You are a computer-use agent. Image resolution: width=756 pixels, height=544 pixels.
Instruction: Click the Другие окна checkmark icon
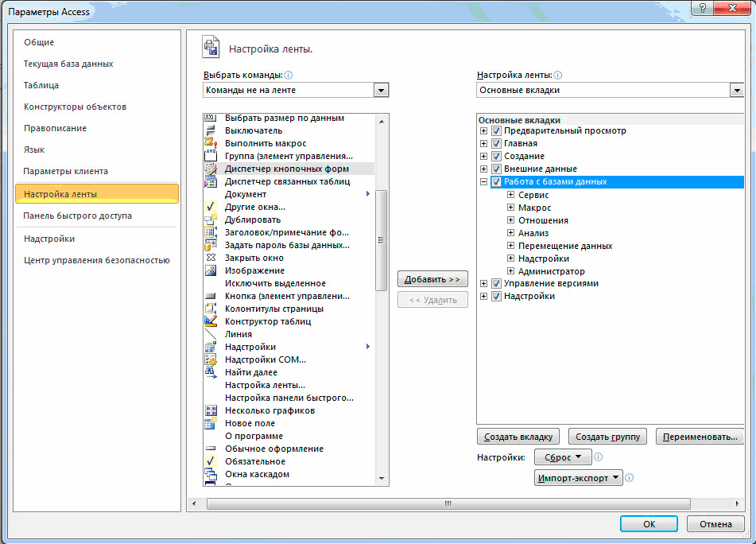click(x=210, y=207)
